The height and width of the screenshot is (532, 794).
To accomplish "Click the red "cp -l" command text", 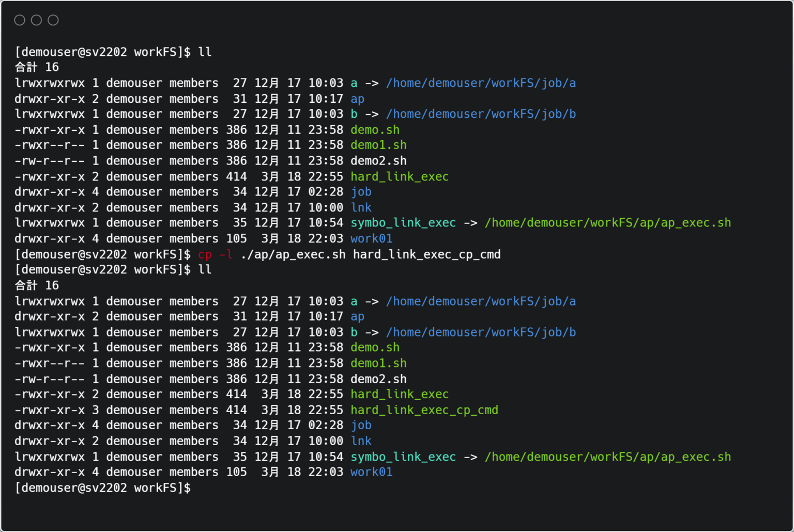I will coord(215,254).
